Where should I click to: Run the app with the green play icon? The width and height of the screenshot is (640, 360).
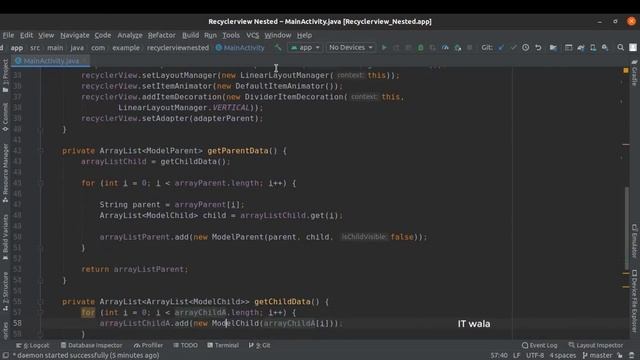click(384, 47)
